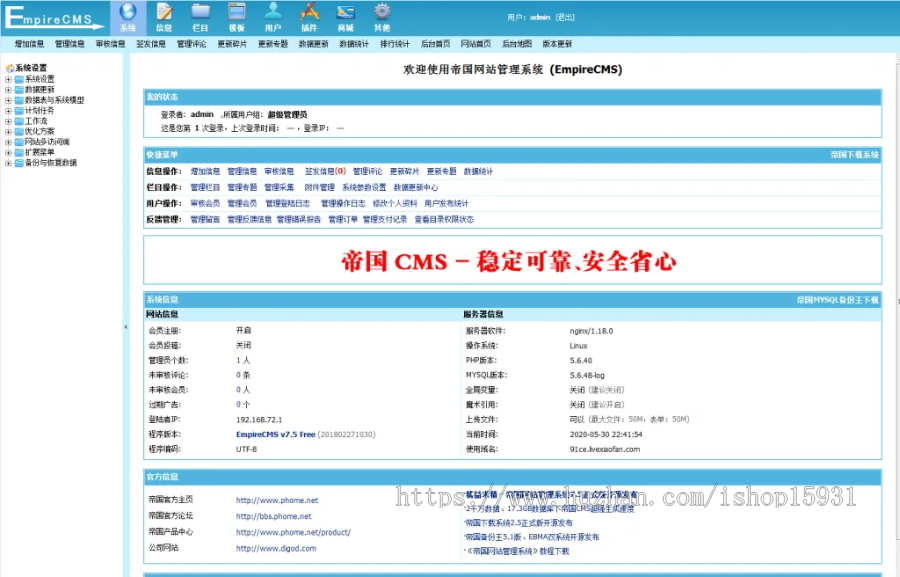Open 《帝国网站管理系统》教程下载 link

tap(517, 551)
